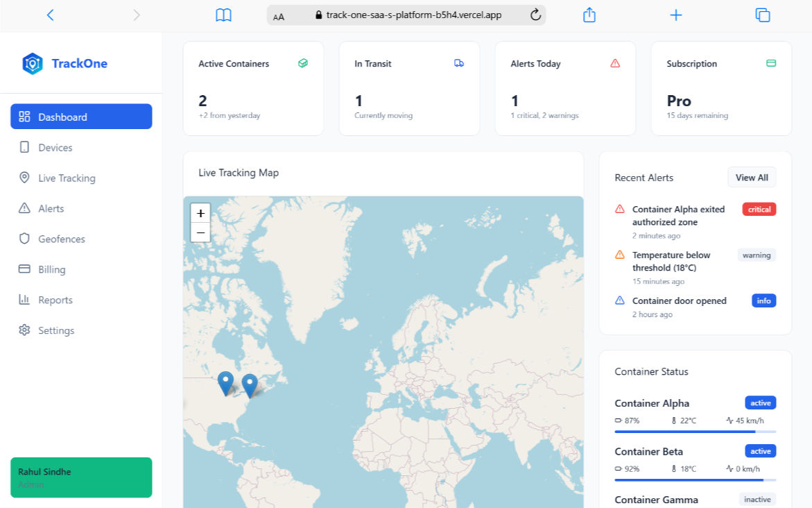Navigate to Live Tracking in sidebar
The height and width of the screenshot is (508, 812).
pos(67,178)
